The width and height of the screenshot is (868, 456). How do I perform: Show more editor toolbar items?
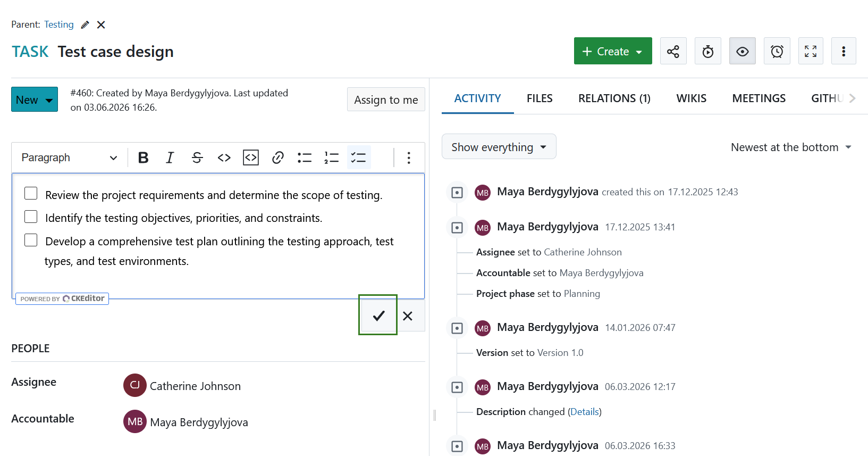pos(409,157)
